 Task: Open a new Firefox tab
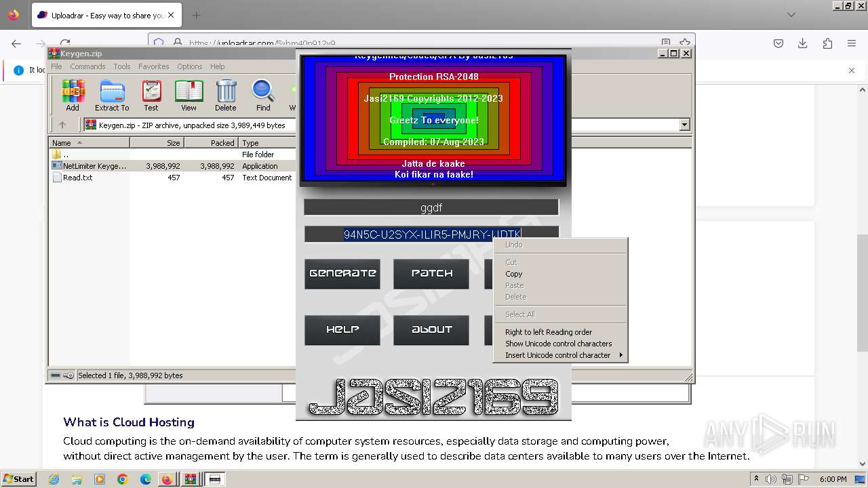pos(196,15)
